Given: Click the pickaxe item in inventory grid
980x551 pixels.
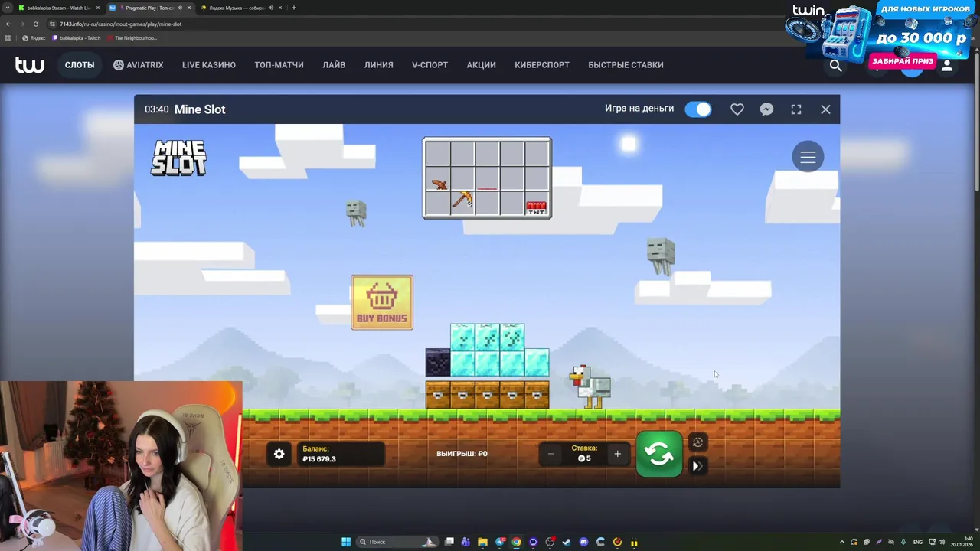Looking at the screenshot, I should pos(462,201).
